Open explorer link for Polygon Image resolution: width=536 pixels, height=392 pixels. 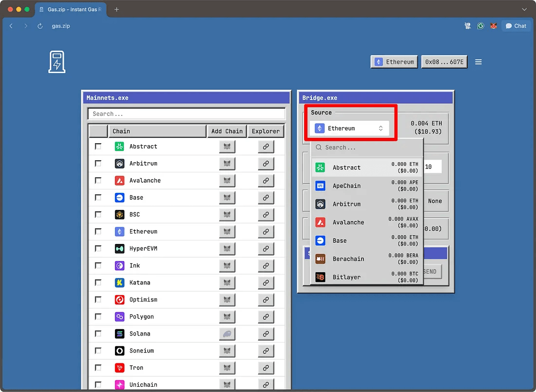tap(266, 317)
